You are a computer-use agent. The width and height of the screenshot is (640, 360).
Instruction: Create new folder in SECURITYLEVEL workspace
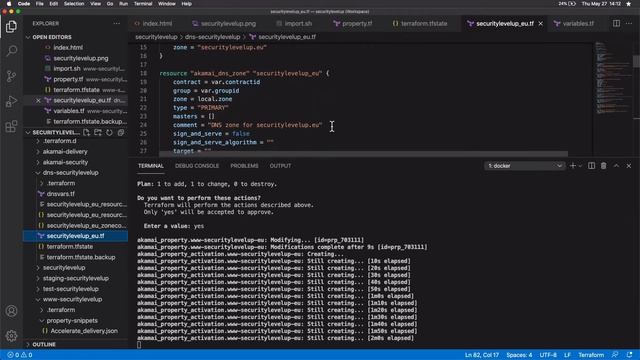pos(98,132)
